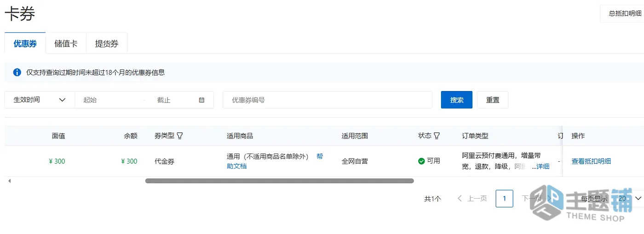Click the 操作 column header
Viewport: 644px width, 234px height.
point(578,136)
